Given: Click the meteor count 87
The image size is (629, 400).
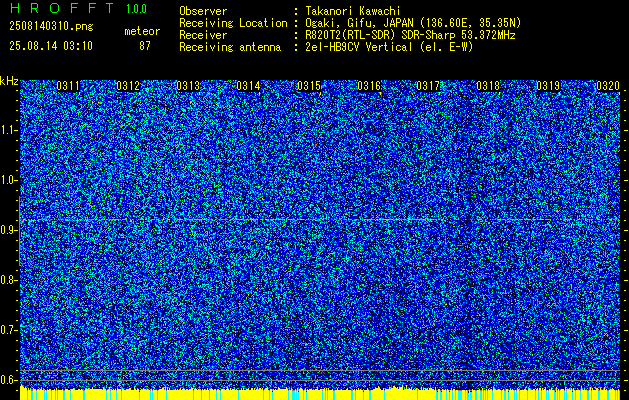Looking at the screenshot, I should [145, 46].
